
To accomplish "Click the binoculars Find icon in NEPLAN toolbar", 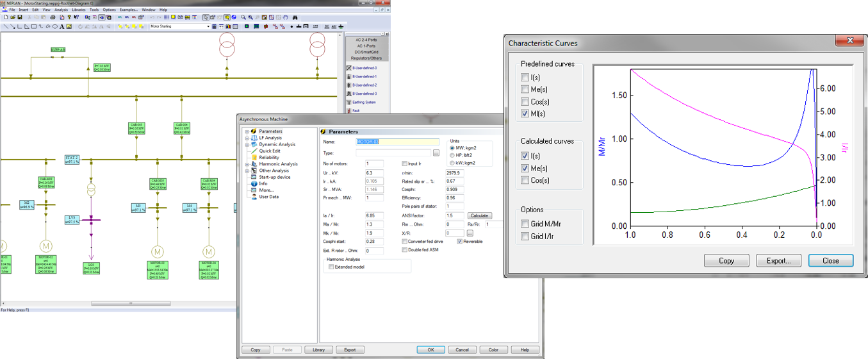I will coord(295,17).
